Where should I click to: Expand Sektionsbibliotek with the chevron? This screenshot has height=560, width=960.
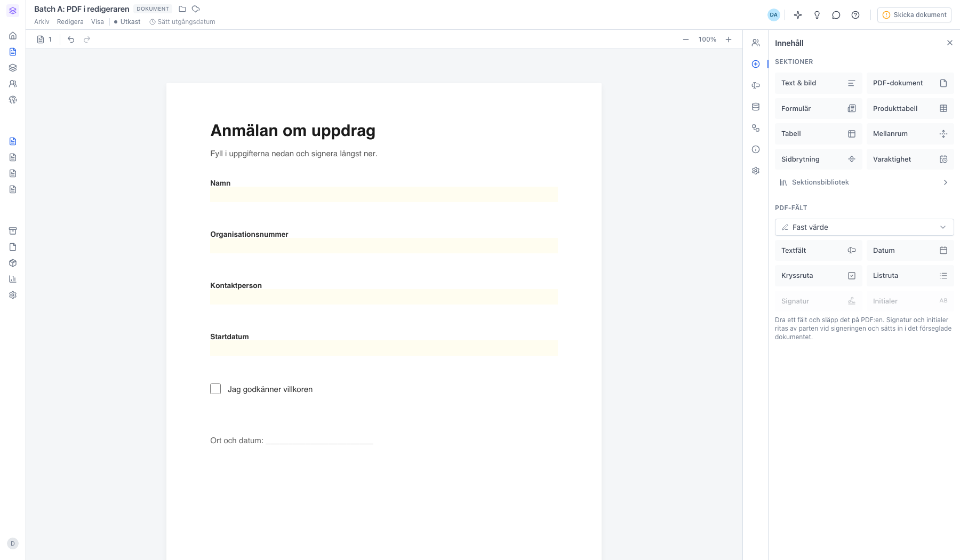(x=946, y=182)
